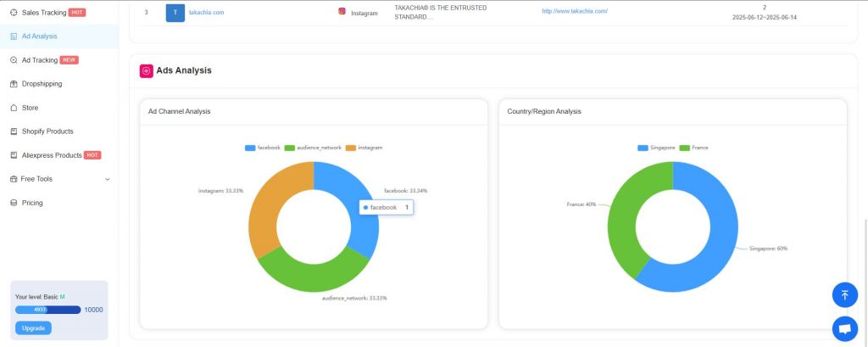Click the Ads Analysis pink icon
868x347 pixels.
tap(146, 71)
